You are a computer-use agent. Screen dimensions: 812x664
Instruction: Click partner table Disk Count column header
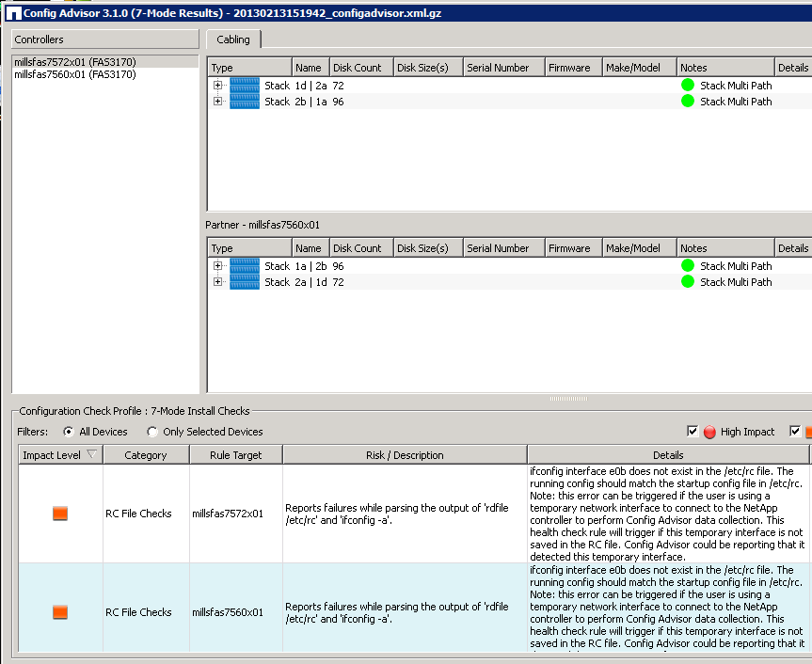[361, 248]
